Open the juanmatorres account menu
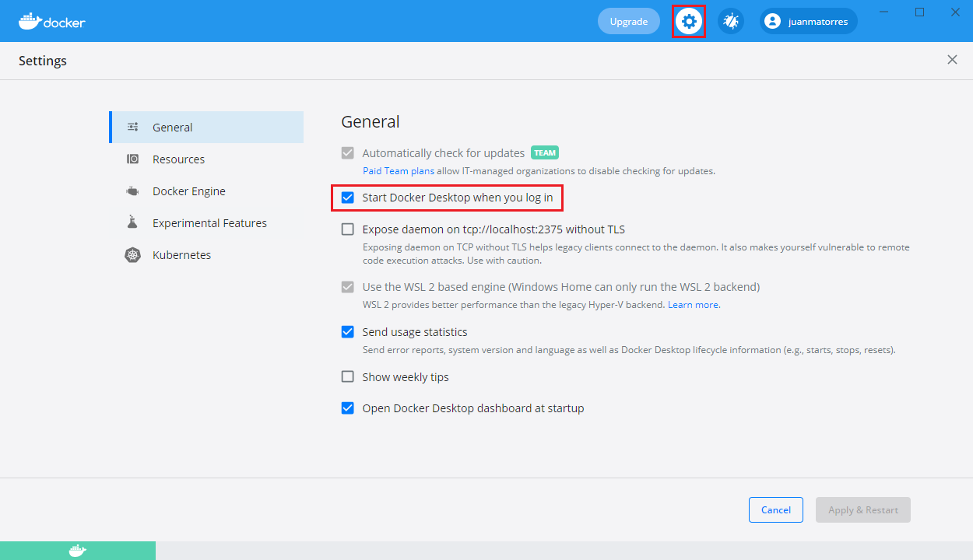 click(808, 21)
